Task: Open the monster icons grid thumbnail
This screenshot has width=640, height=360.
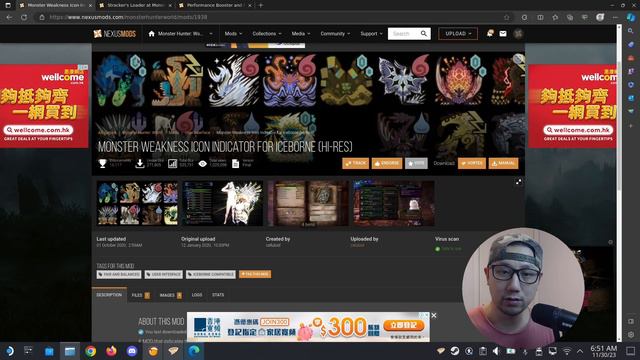Action: click(138, 203)
